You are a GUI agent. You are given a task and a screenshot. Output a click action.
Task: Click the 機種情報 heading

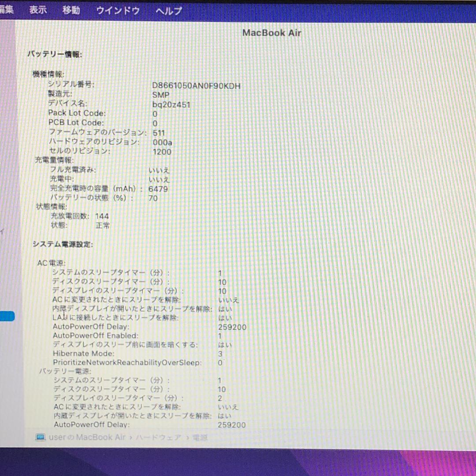pyautogui.click(x=48, y=74)
